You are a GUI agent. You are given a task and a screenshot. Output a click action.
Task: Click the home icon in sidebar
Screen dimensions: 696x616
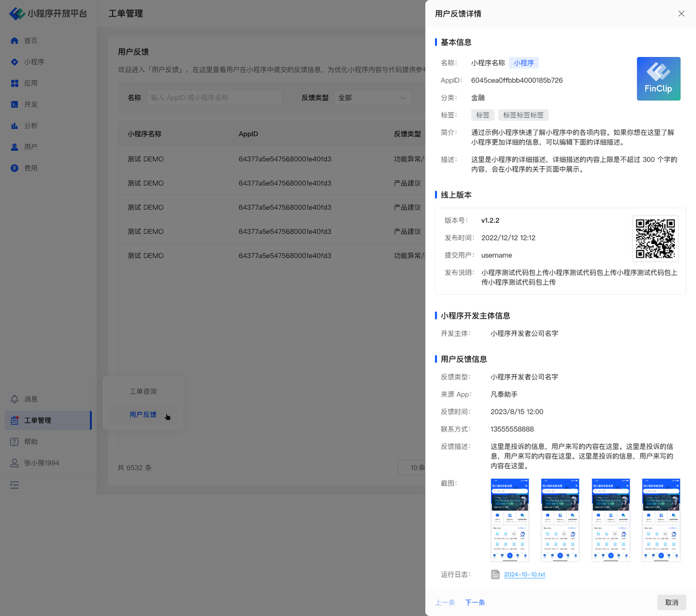15,41
